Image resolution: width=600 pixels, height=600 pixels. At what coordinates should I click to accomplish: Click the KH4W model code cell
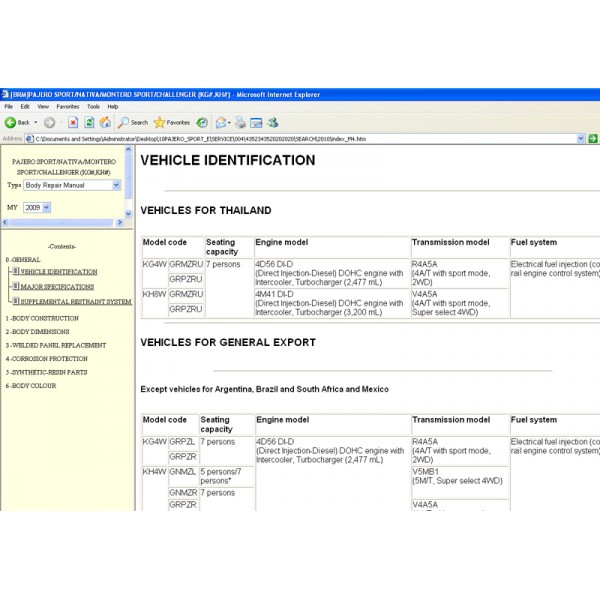(x=155, y=488)
